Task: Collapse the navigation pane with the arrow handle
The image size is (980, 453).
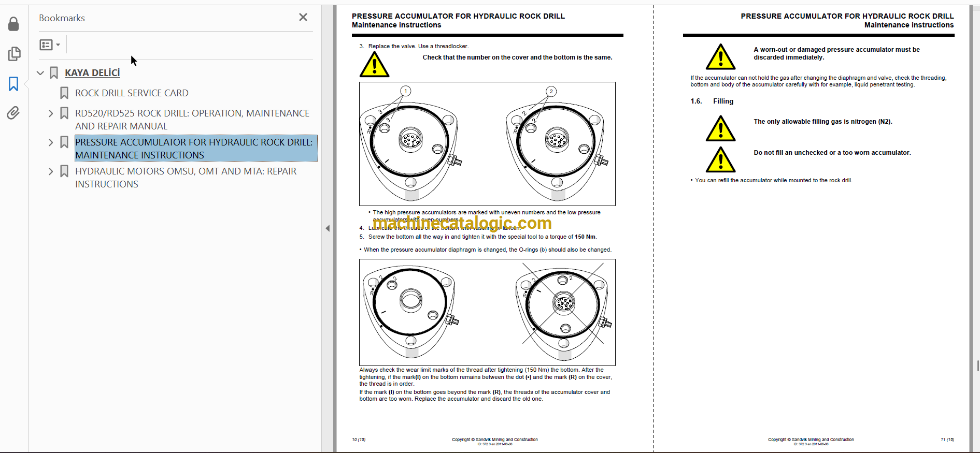Action: [x=328, y=228]
